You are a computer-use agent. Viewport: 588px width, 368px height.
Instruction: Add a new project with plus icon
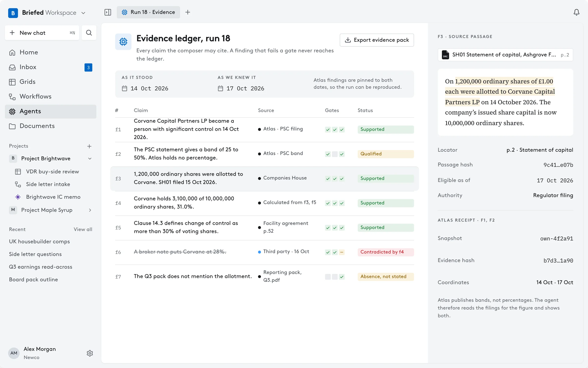89,146
